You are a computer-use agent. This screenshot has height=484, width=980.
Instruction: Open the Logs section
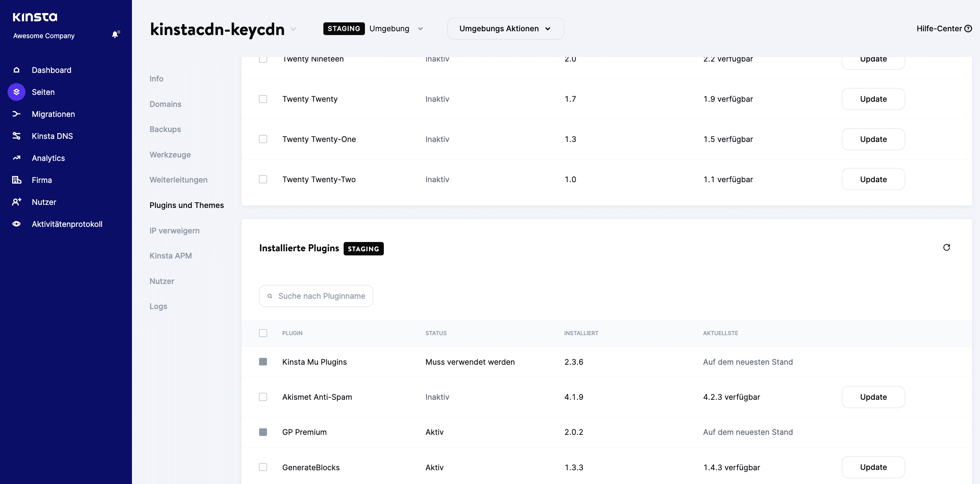coord(158,307)
